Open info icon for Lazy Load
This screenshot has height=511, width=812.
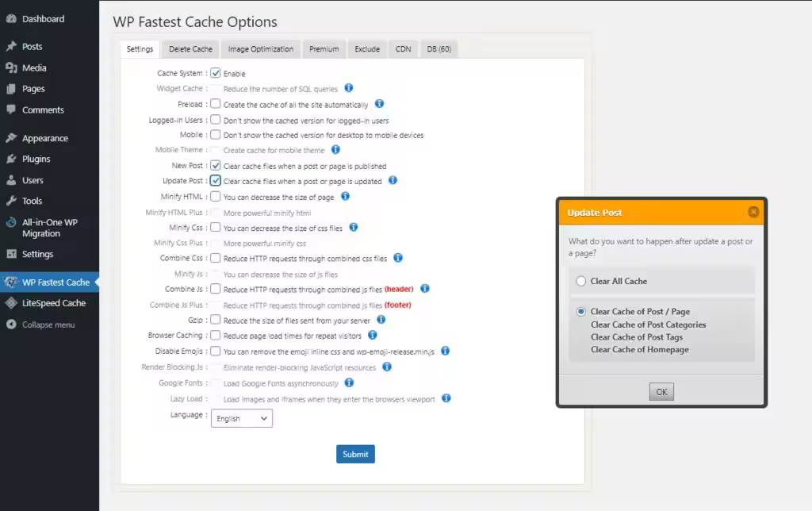[446, 398]
